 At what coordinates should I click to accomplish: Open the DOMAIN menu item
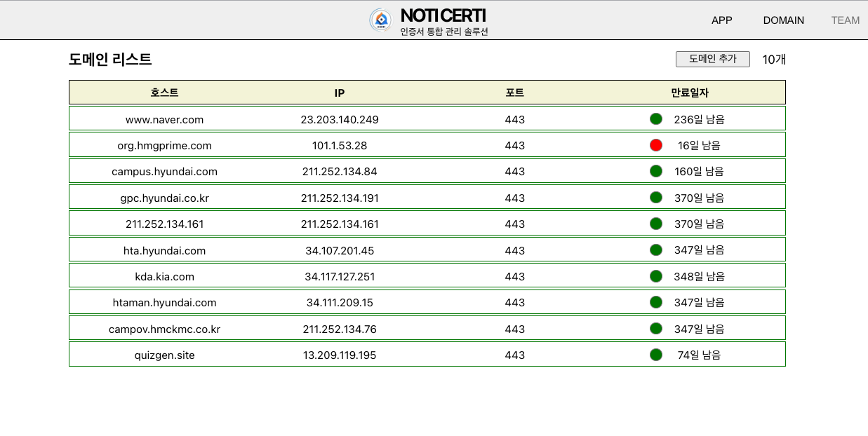coord(783,20)
